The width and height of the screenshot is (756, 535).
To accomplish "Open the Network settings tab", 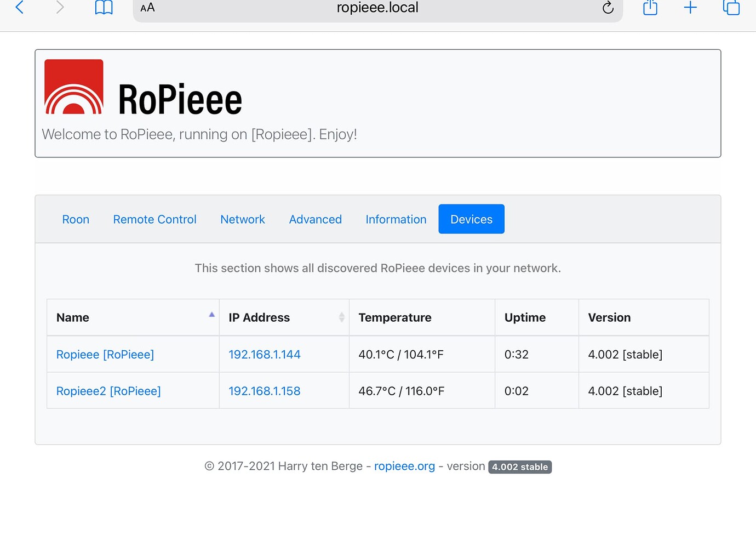I will click(242, 219).
